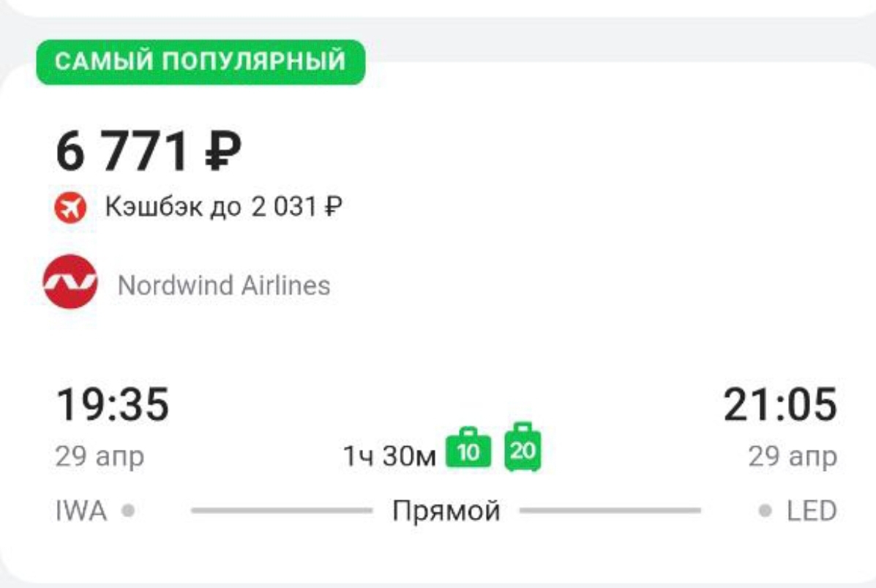Viewport: 876px width, 588px height.
Task: Click the 19:35 departure time
Action: click(x=113, y=404)
